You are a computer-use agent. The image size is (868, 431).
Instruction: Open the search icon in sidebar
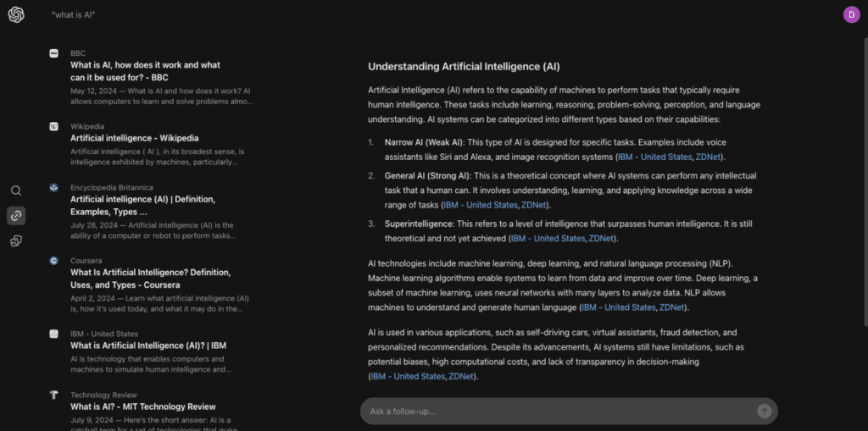(16, 191)
